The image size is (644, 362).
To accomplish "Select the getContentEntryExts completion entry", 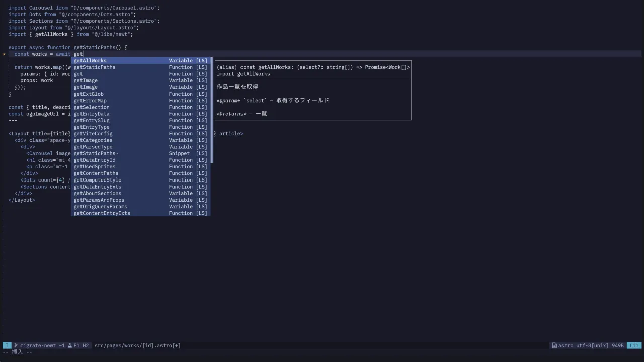I will pyautogui.click(x=102, y=213).
